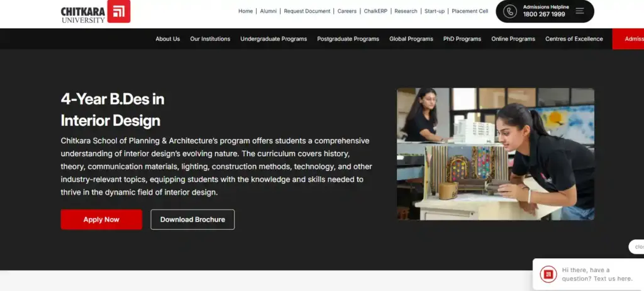Open the hamburger menu icon
644x291 pixels.
579,11
